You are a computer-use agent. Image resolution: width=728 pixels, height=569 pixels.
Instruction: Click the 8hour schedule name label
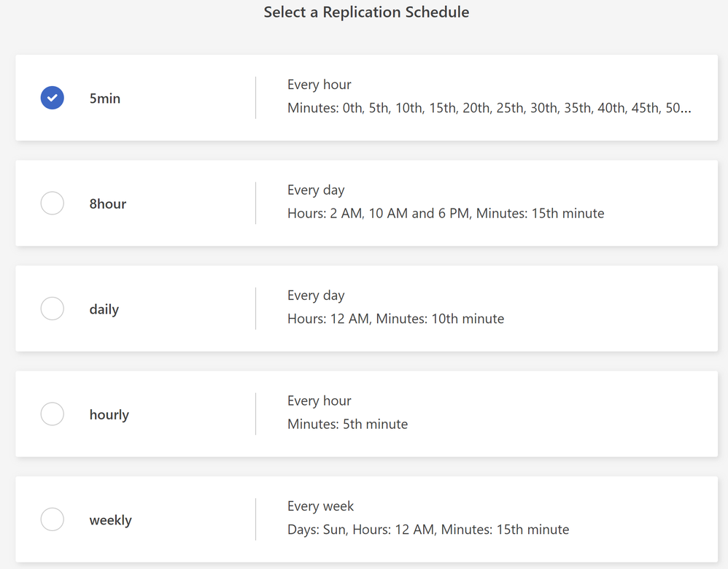click(x=108, y=204)
